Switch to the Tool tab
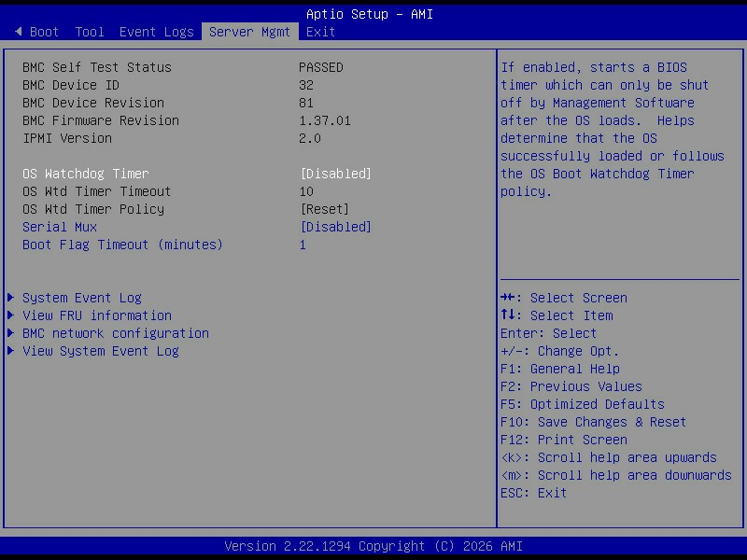Image resolution: width=747 pixels, height=560 pixels. [x=89, y=32]
